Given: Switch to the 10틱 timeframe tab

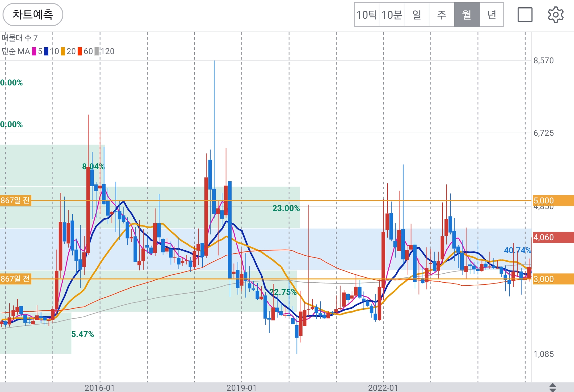Looking at the screenshot, I should 367,15.
